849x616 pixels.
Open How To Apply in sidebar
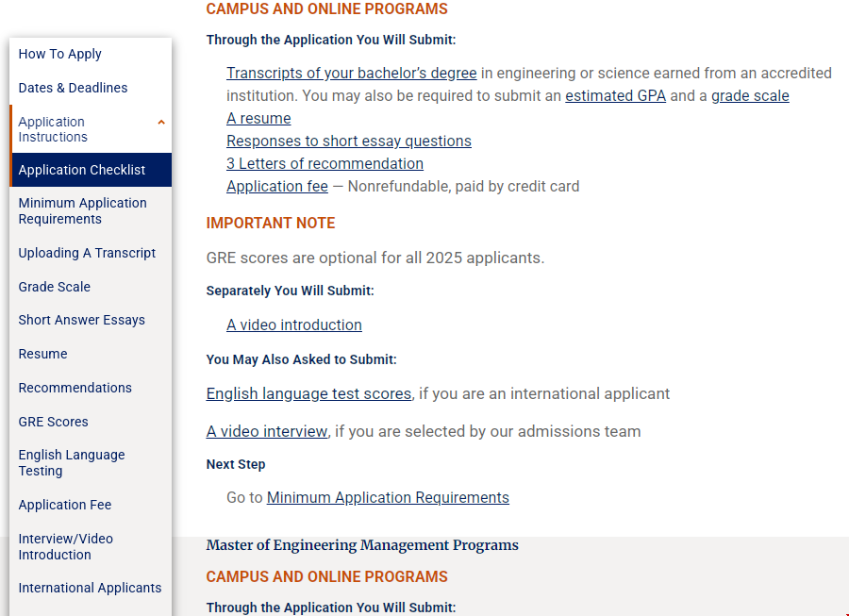pos(60,54)
